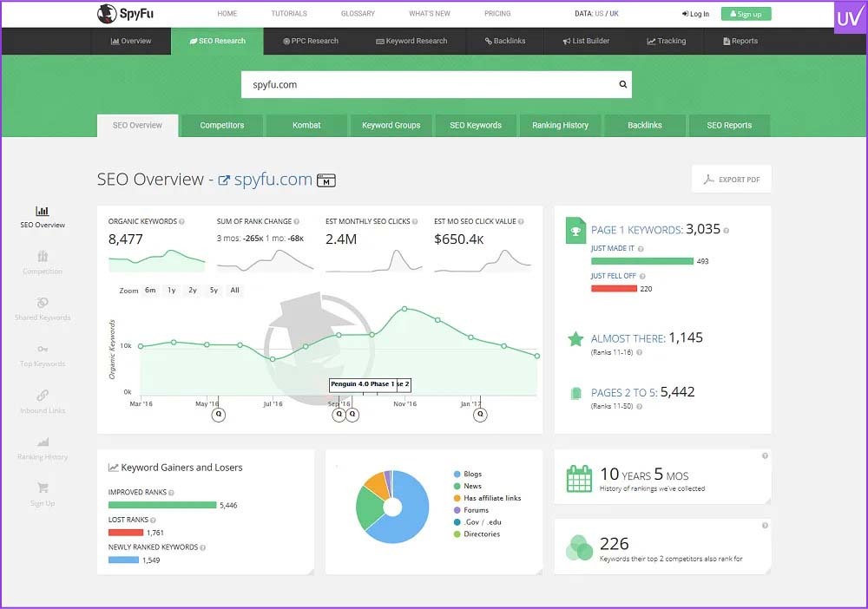The height and width of the screenshot is (609, 868).
Task: Open Inbound Links chain icon
Action: 43,395
